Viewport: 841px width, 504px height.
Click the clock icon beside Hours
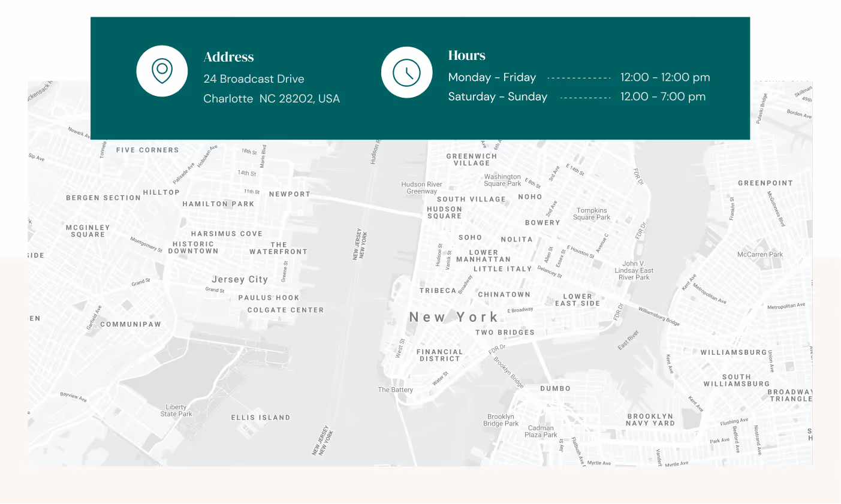point(406,72)
